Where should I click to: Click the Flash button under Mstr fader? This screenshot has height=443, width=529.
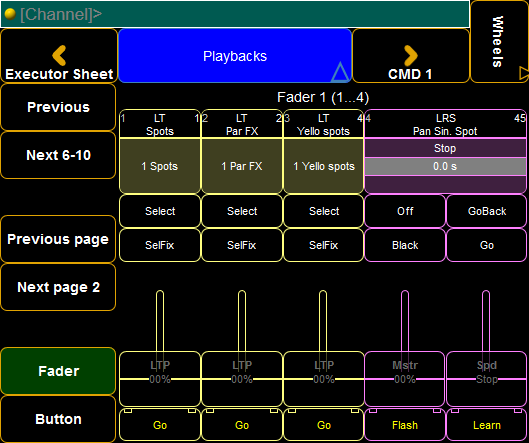click(x=405, y=425)
